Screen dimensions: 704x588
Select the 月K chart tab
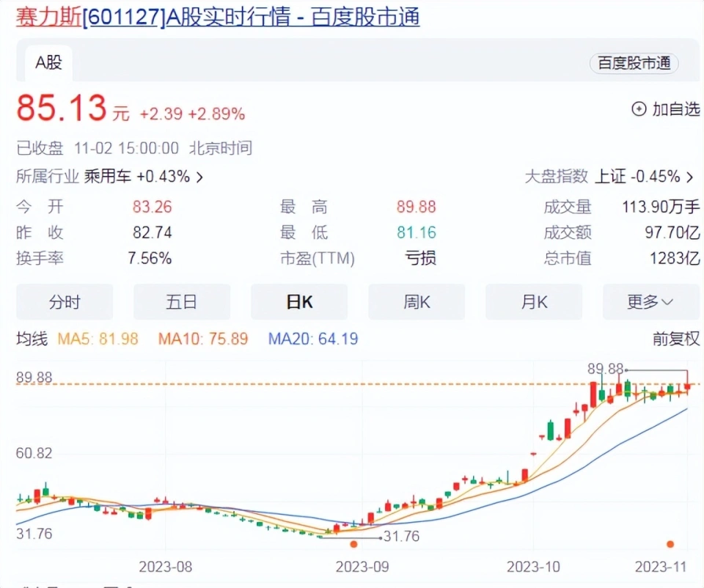[x=535, y=301]
